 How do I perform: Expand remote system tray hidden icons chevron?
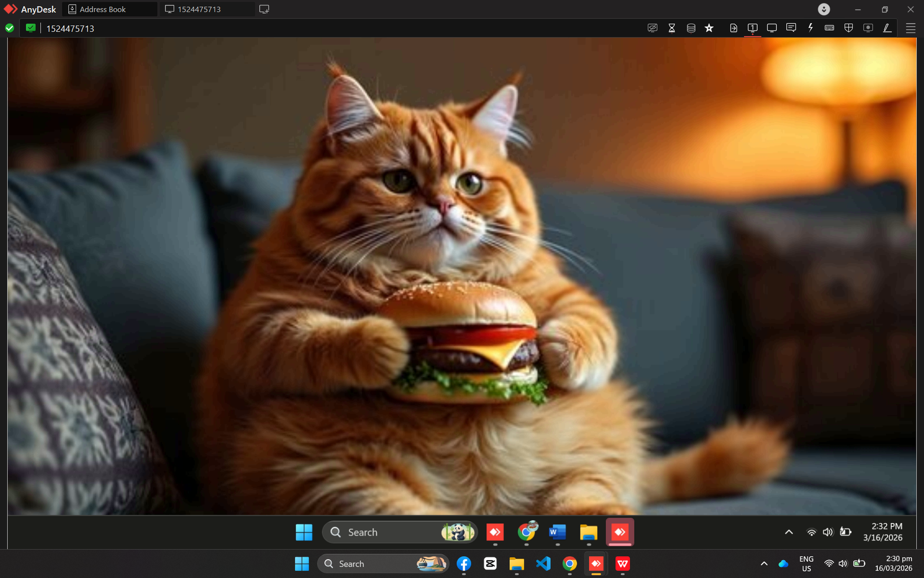click(789, 532)
